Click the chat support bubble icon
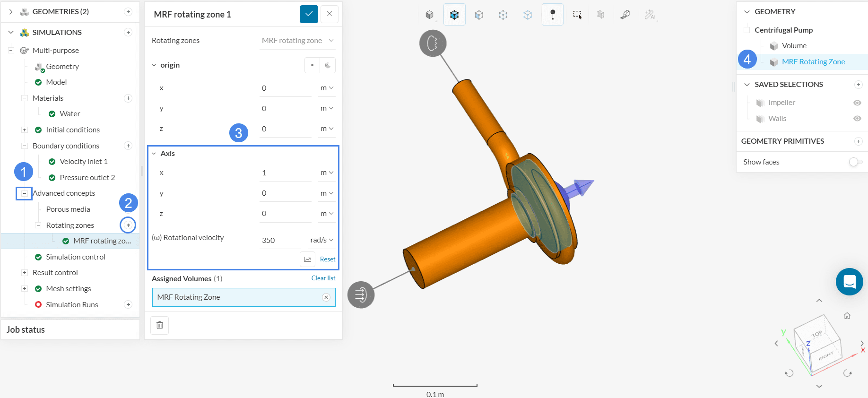The image size is (868, 398). tap(849, 282)
